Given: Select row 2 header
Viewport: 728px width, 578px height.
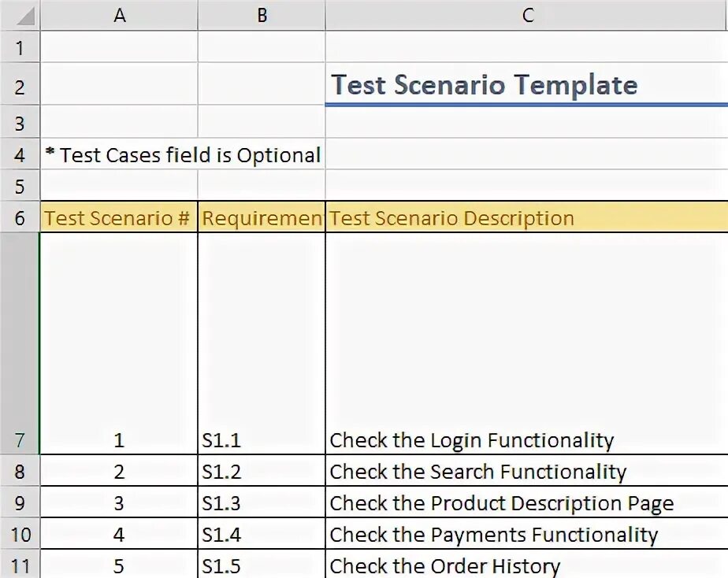Looking at the screenshot, I should 20,86.
